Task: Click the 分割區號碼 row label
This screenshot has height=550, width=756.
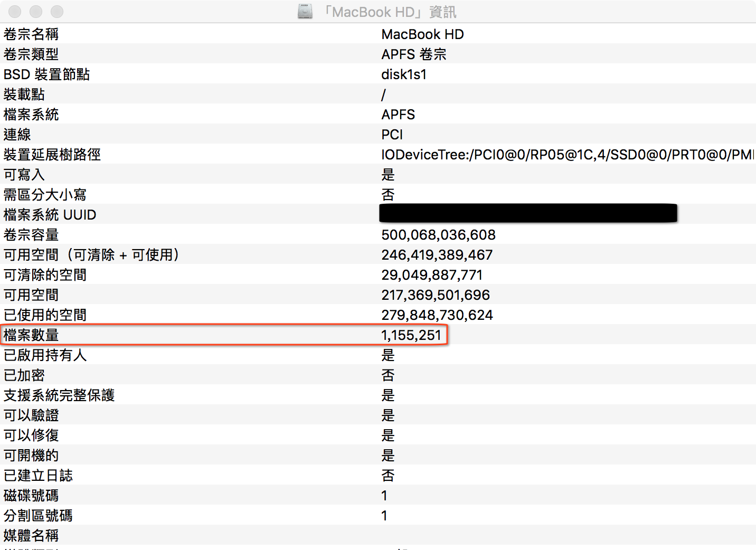Action: [x=38, y=516]
